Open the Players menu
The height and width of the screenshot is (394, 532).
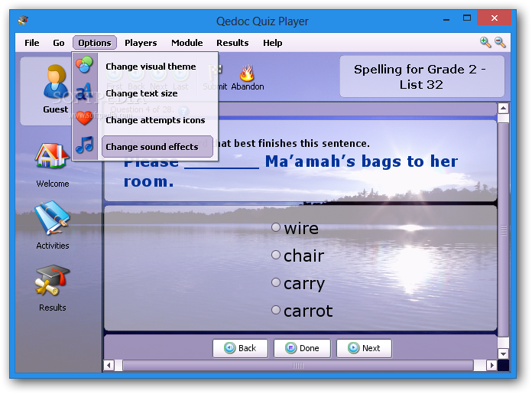tap(141, 43)
